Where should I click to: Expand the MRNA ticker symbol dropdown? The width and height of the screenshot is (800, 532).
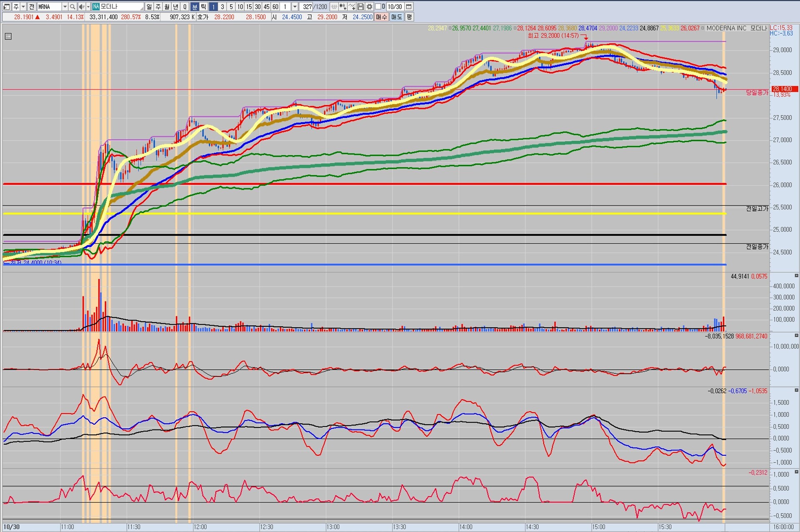65,7
